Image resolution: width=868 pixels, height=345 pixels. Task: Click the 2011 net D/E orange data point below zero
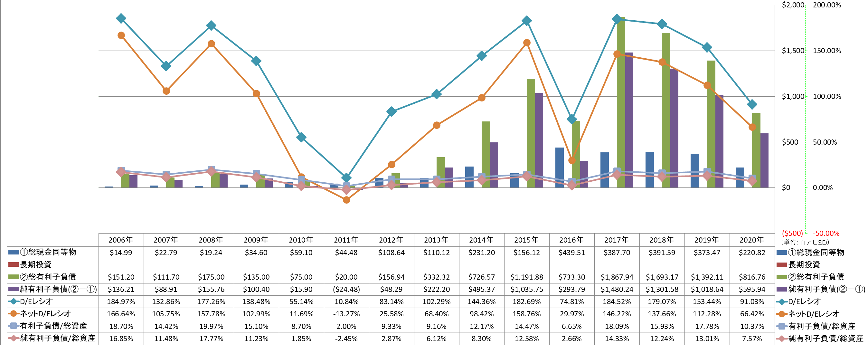pyautogui.click(x=346, y=200)
